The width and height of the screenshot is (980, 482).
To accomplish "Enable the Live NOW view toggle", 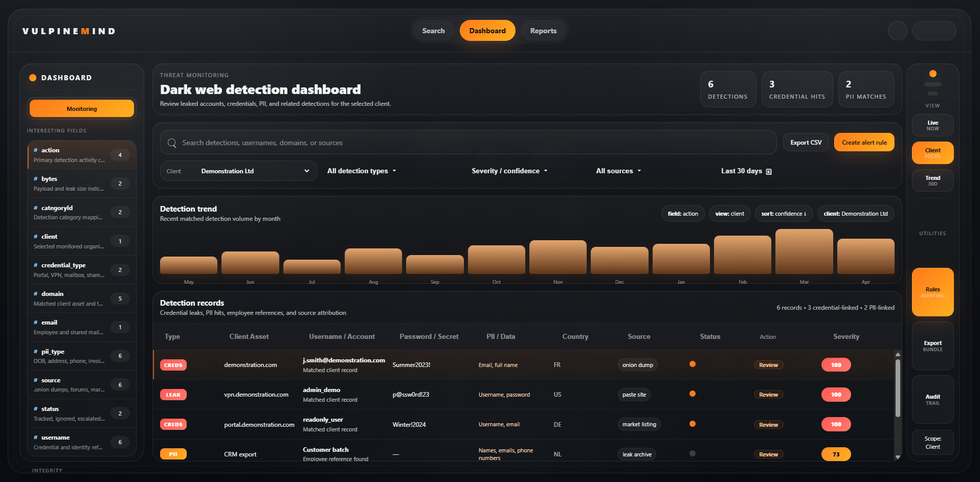I will 932,125.
